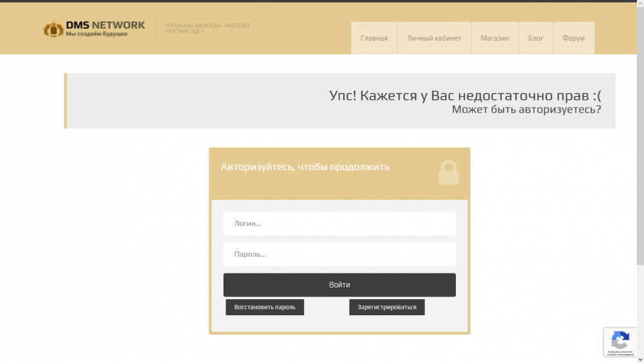Switch to the Магазин tab

pos(495,38)
